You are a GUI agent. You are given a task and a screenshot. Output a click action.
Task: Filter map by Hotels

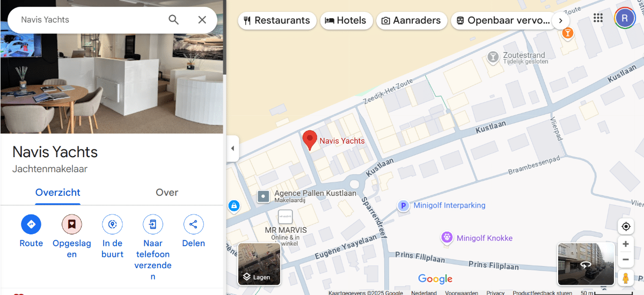click(346, 21)
